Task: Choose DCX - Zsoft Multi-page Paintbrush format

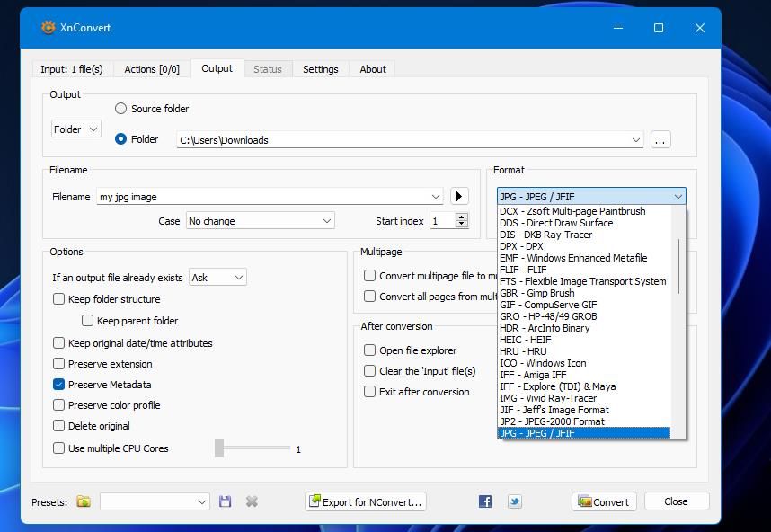Action: (x=585, y=211)
